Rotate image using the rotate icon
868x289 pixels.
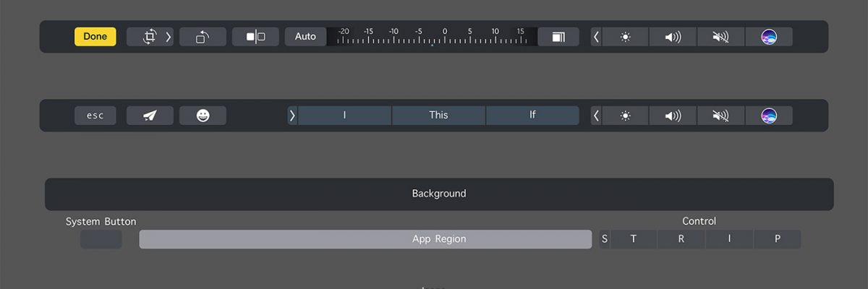point(203,37)
